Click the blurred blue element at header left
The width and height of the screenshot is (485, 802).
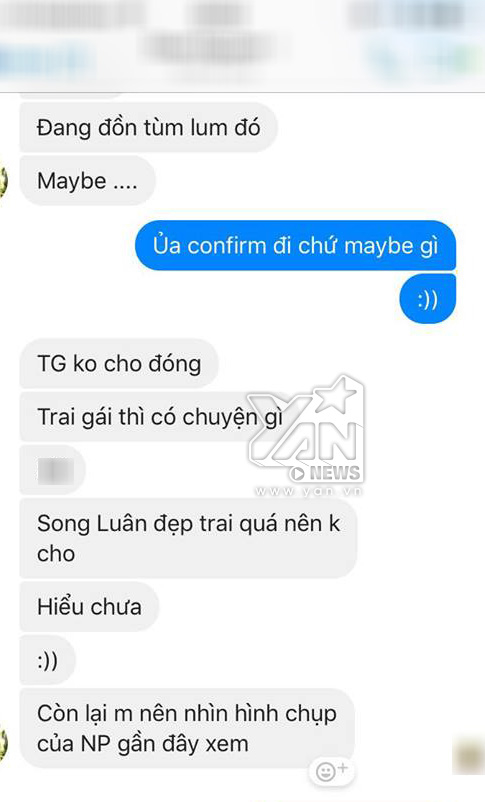click(x=46, y=61)
